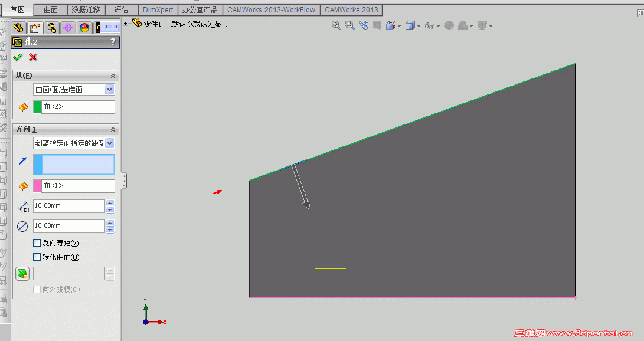Click the D1 offset distance 10.00mm field
The height and width of the screenshot is (341, 644).
point(69,206)
